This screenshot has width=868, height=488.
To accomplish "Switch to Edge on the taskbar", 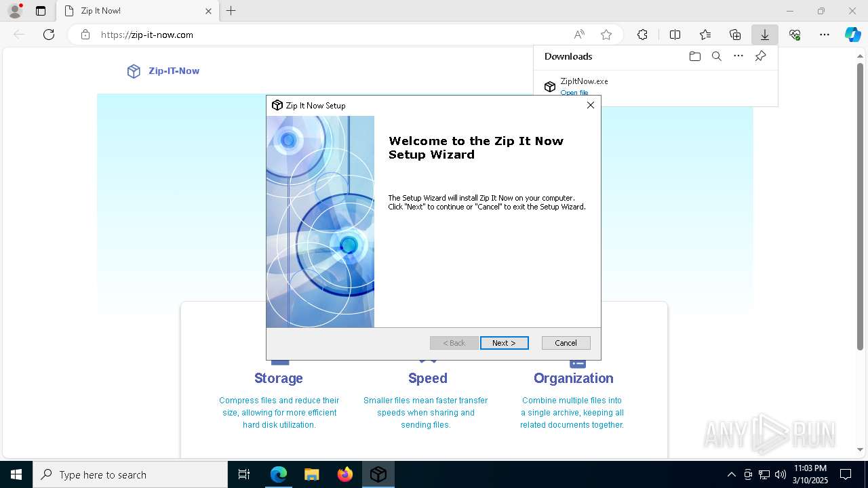I will point(279,474).
